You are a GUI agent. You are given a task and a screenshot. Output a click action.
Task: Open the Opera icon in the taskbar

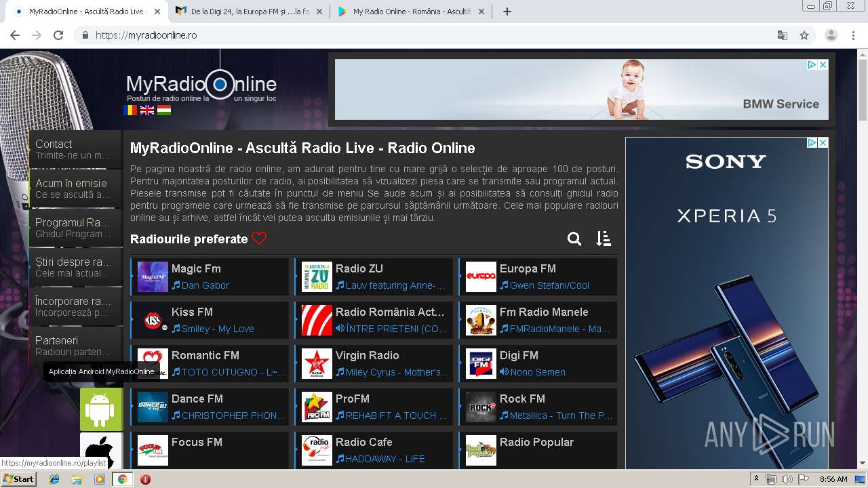(x=145, y=479)
